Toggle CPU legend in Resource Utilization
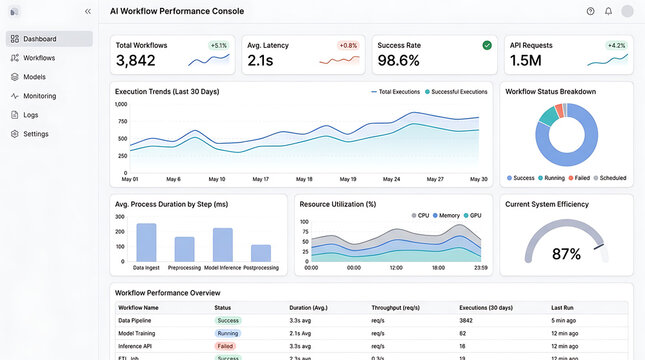The height and width of the screenshot is (360, 645). point(420,215)
